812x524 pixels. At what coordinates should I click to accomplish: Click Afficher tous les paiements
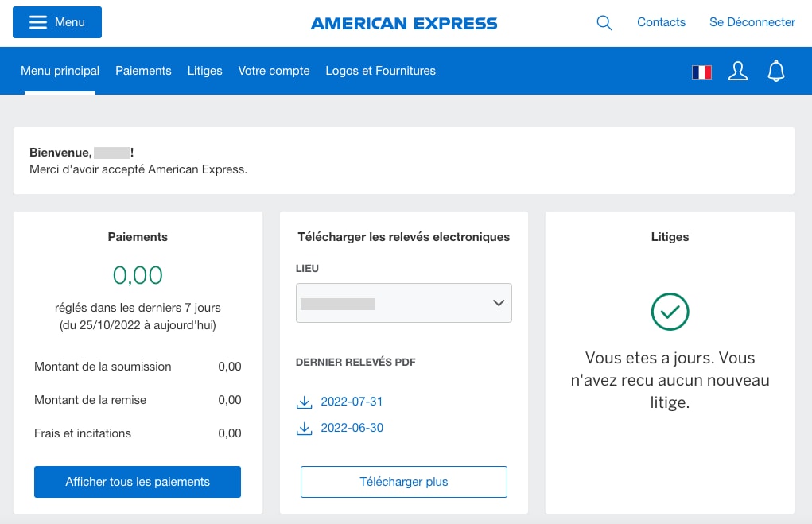(x=137, y=482)
